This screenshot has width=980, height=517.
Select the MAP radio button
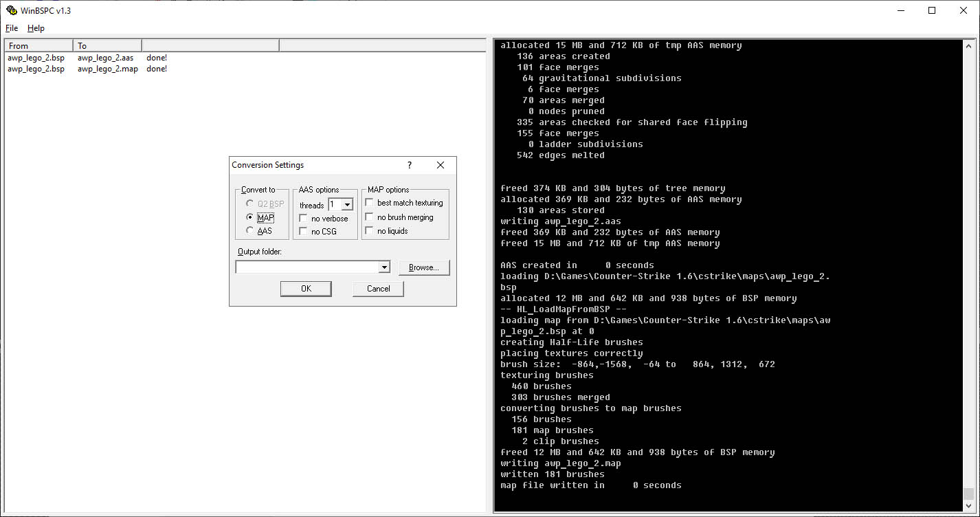250,217
